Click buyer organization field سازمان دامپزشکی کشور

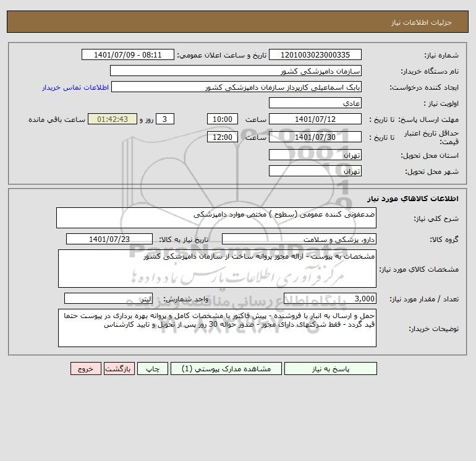point(236,71)
